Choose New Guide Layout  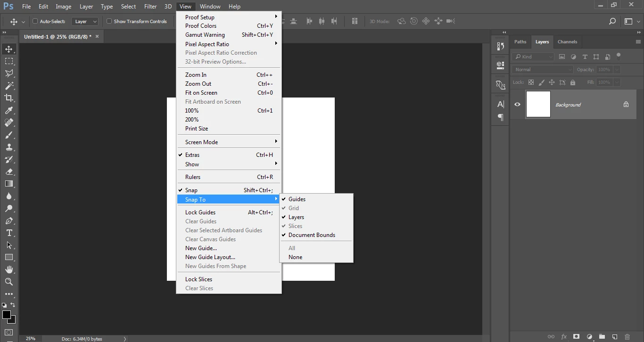(x=229, y=257)
